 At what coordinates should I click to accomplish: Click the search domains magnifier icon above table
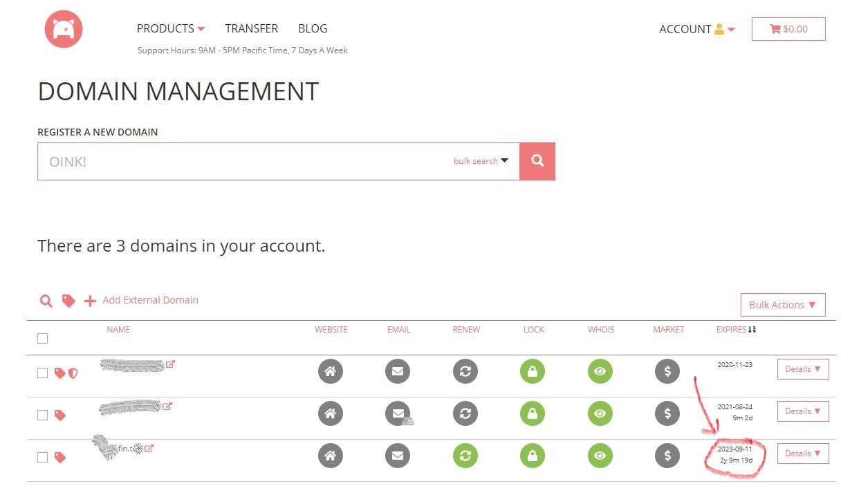tap(46, 301)
